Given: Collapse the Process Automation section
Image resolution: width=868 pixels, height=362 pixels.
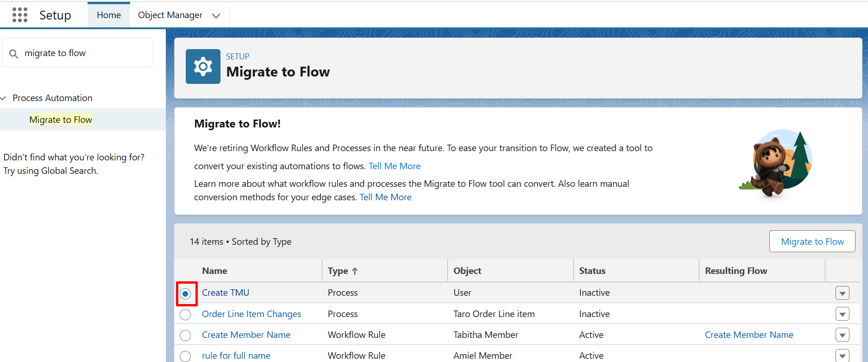Looking at the screenshot, I should (4, 98).
